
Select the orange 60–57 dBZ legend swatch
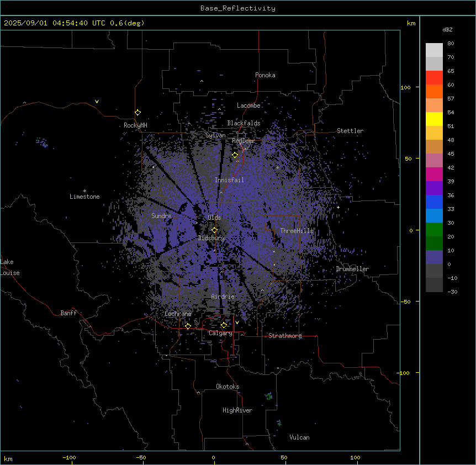pos(434,91)
